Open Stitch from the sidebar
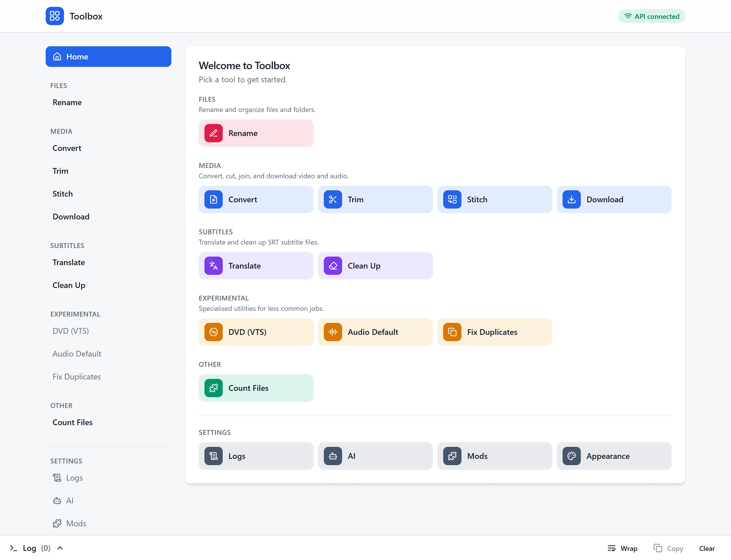This screenshot has height=560, width=731. (63, 194)
